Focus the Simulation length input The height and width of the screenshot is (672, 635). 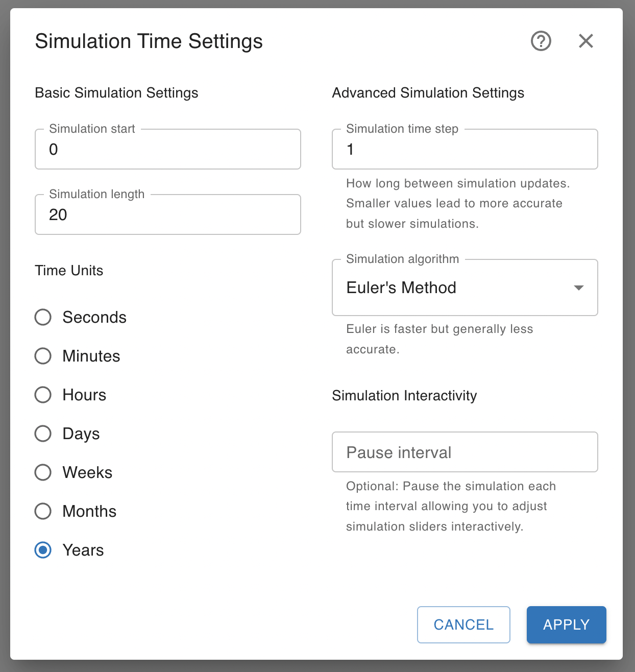coord(167,215)
